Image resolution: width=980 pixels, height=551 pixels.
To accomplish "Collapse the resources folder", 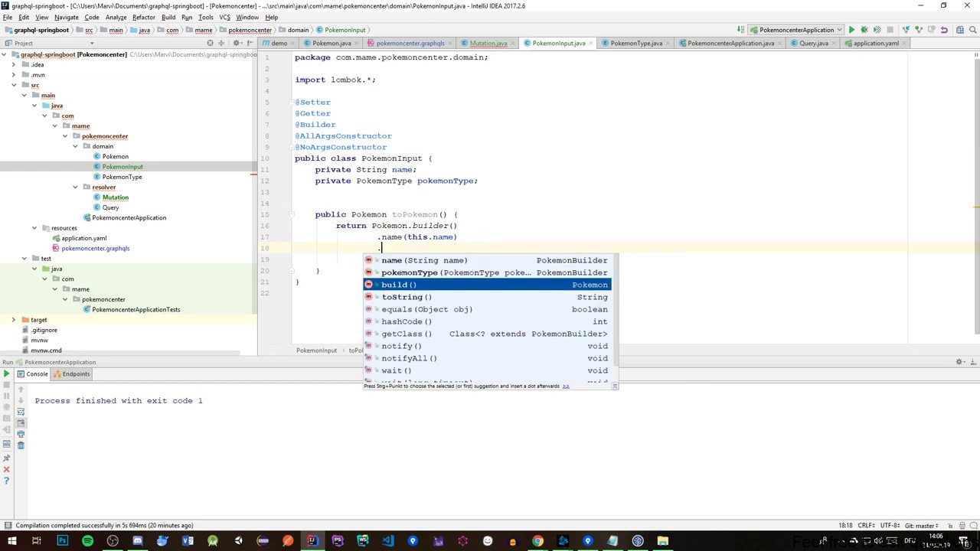I will point(34,228).
